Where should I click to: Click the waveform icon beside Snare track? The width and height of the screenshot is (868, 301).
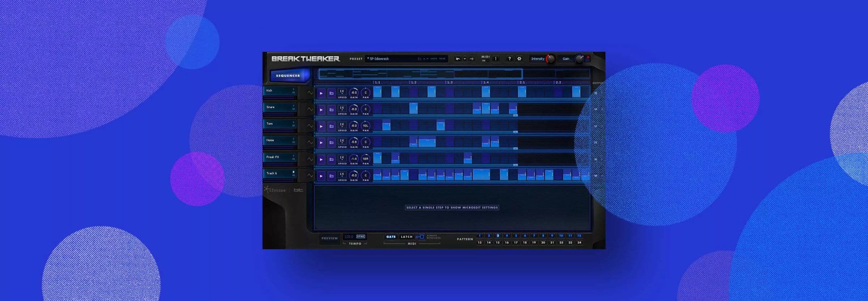click(x=310, y=109)
